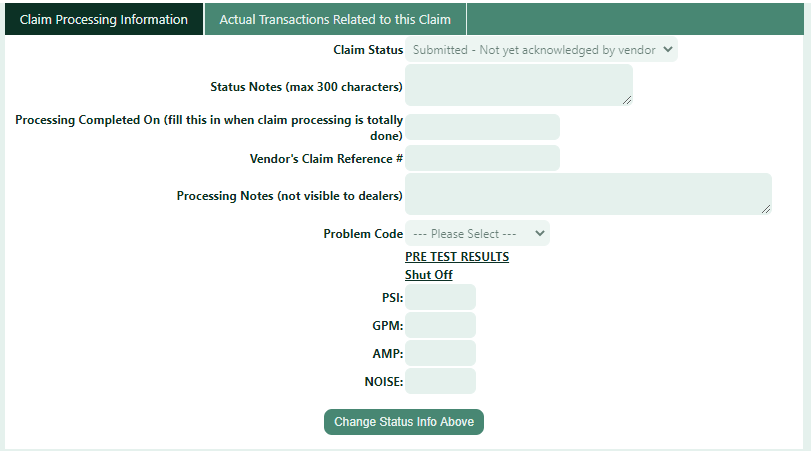Focus the NOISE input field
Viewport: 811px width, 451px height.
[x=440, y=381]
